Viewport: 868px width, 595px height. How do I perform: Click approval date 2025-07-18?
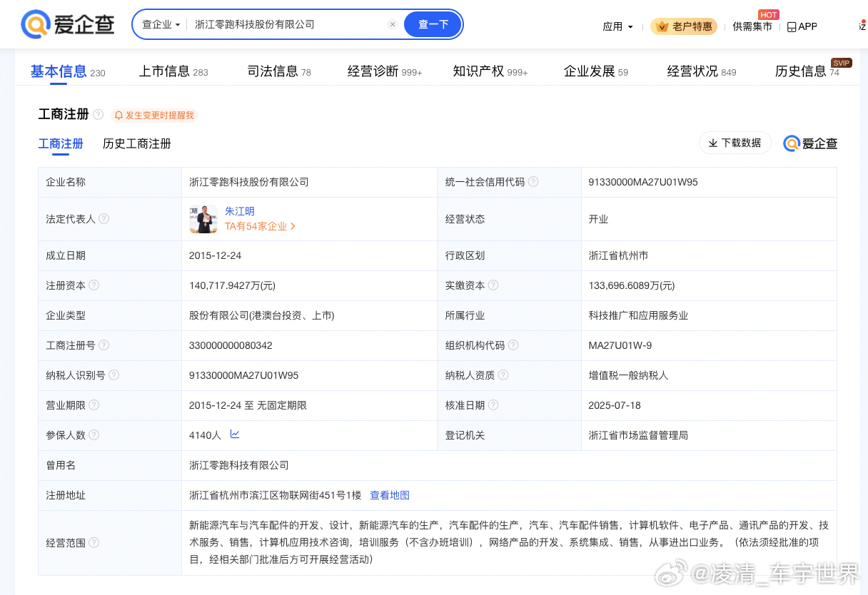coord(615,405)
